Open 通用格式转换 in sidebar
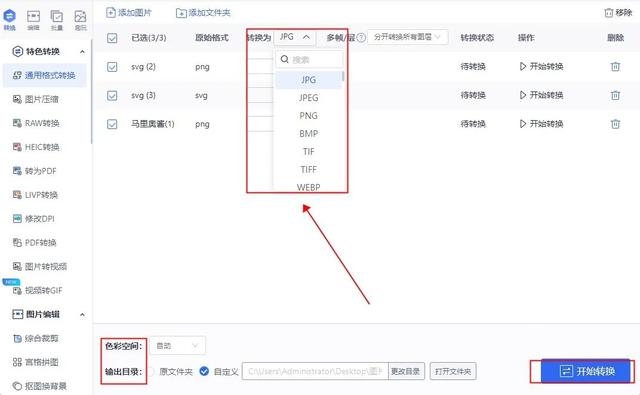The height and width of the screenshot is (395, 640). click(x=44, y=75)
